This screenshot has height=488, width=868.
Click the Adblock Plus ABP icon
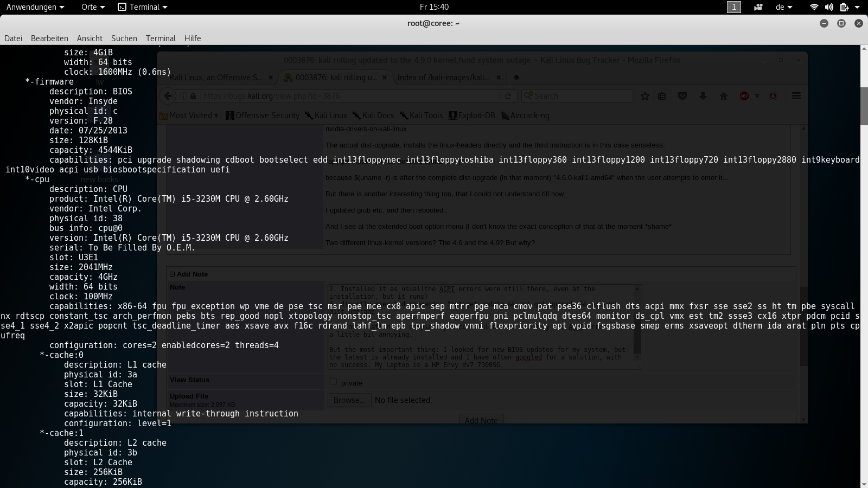pos(744,96)
